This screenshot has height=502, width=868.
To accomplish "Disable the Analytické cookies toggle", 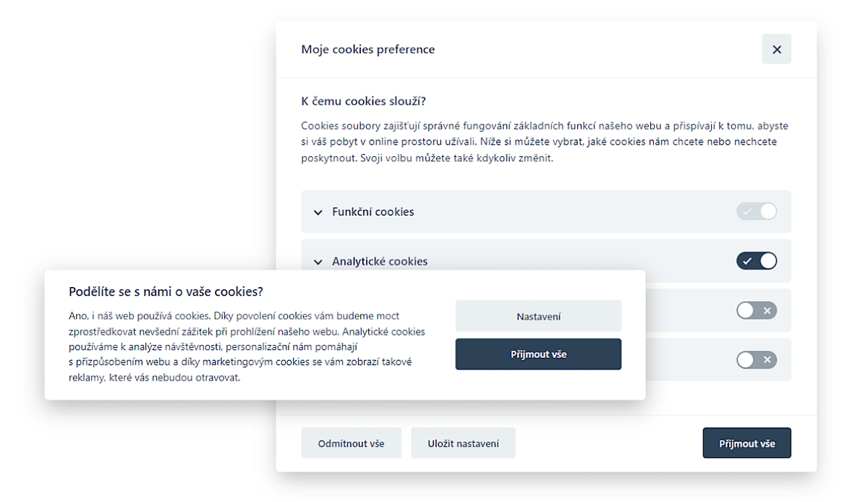I will pos(756,260).
